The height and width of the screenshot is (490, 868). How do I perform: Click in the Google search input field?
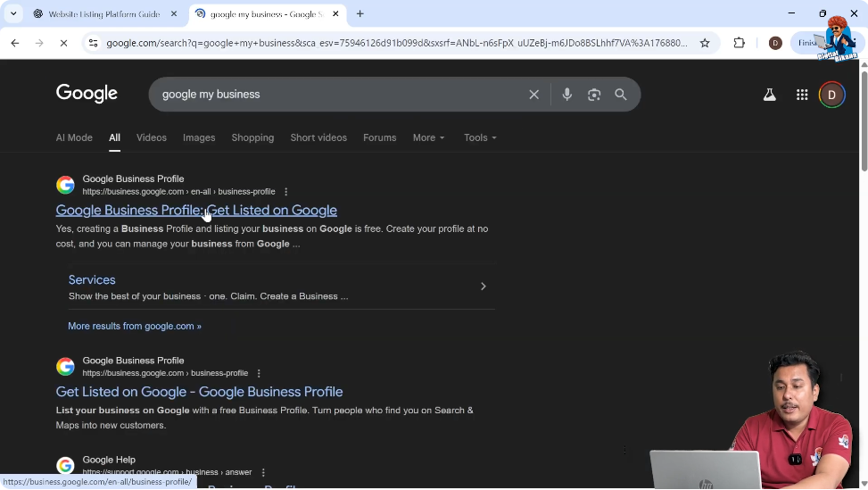click(338, 95)
